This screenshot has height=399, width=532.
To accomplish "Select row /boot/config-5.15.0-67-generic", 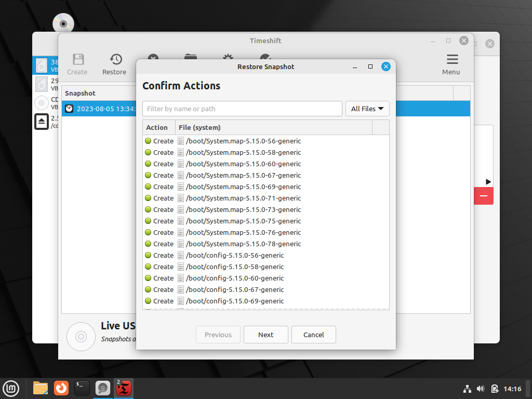I will tap(265, 290).
